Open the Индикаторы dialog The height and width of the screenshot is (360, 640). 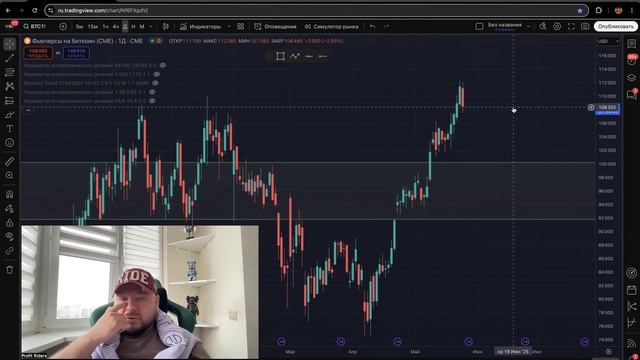click(x=200, y=27)
